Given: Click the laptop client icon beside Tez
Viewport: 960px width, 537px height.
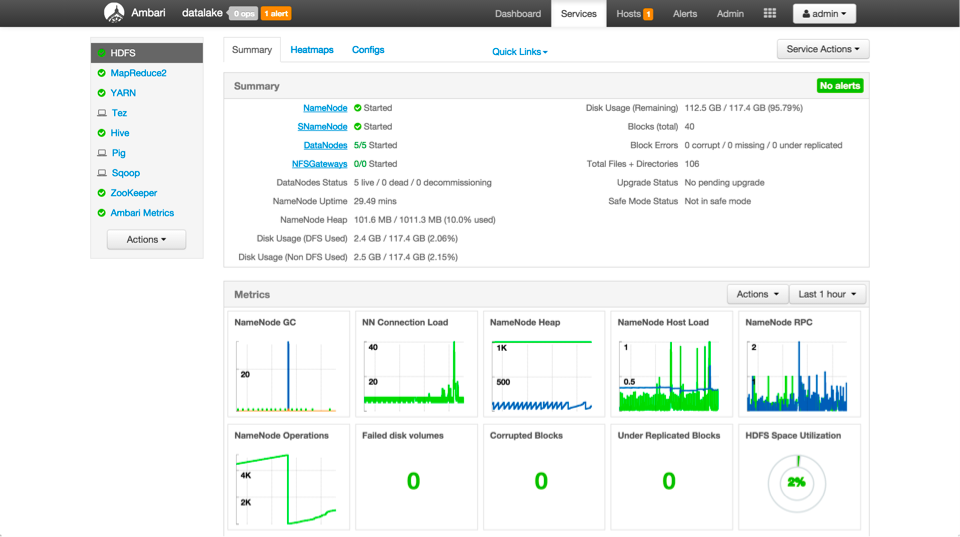Looking at the screenshot, I should 102,113.
